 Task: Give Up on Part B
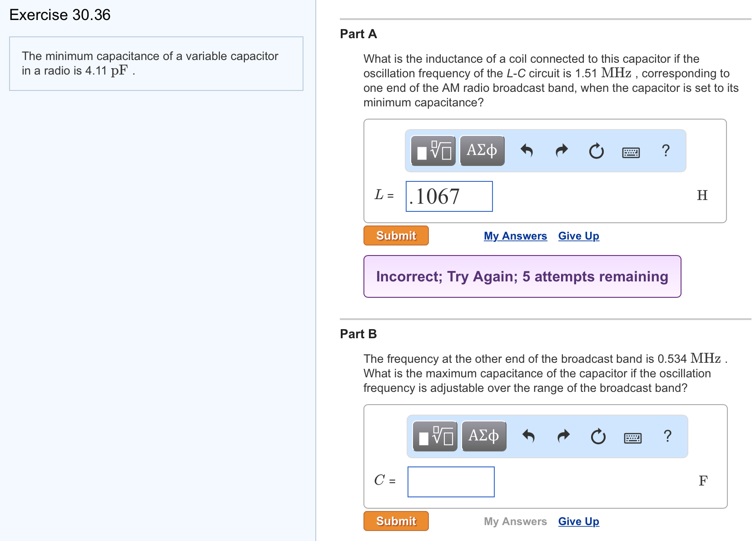tap(579, 521)
